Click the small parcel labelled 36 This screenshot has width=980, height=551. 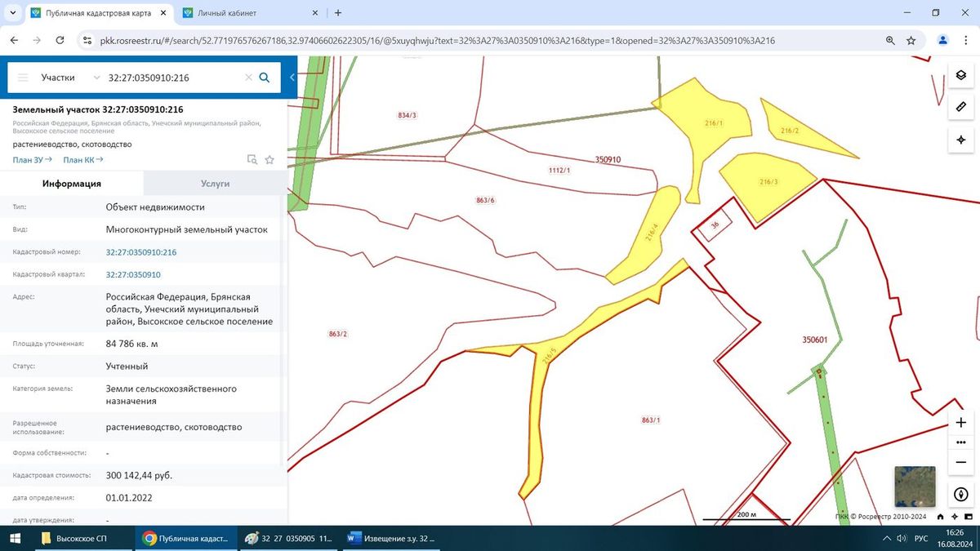click(x=715, y=224)
